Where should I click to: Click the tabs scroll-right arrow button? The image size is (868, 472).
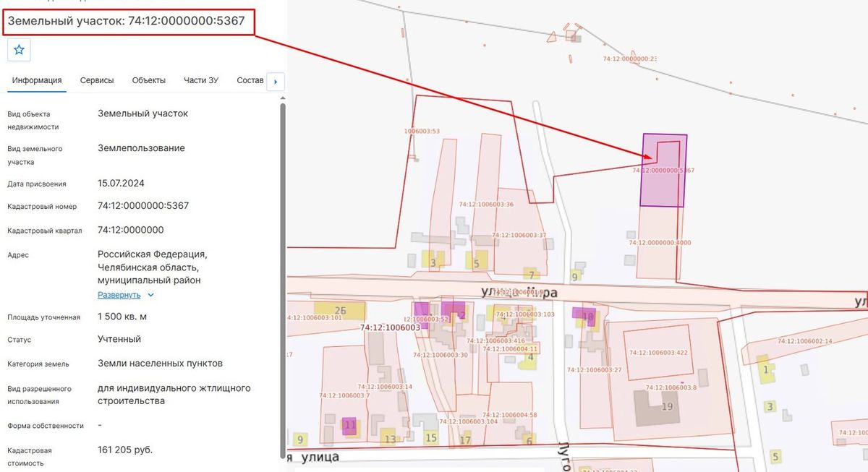pyautogui.click(x=276, y=82)
